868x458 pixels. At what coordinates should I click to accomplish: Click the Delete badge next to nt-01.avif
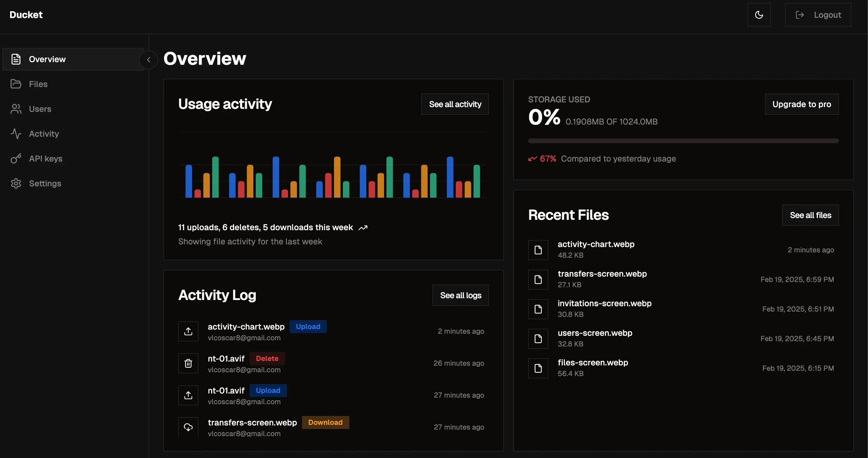pyautogui.click(x=267, y=359)
